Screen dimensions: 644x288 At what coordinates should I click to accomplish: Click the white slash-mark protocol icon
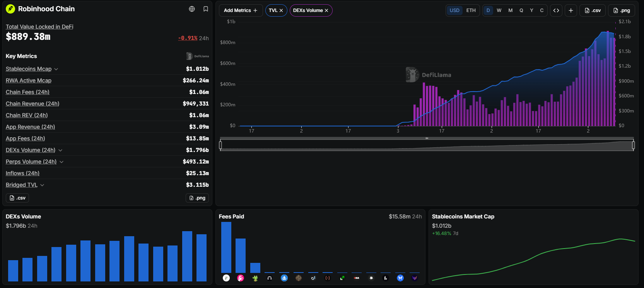coord(386,278)
